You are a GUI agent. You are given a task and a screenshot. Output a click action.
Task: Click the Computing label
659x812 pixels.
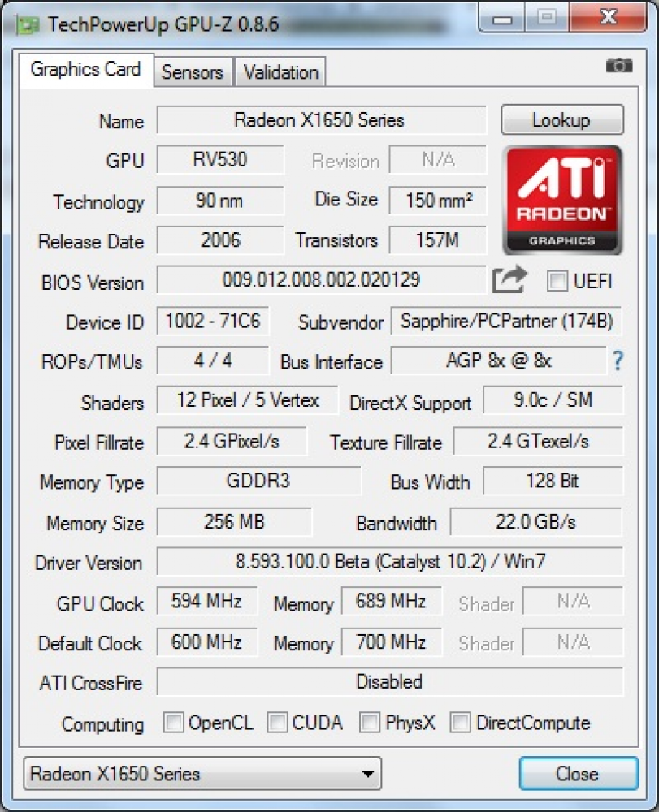(x=102, y=724)
